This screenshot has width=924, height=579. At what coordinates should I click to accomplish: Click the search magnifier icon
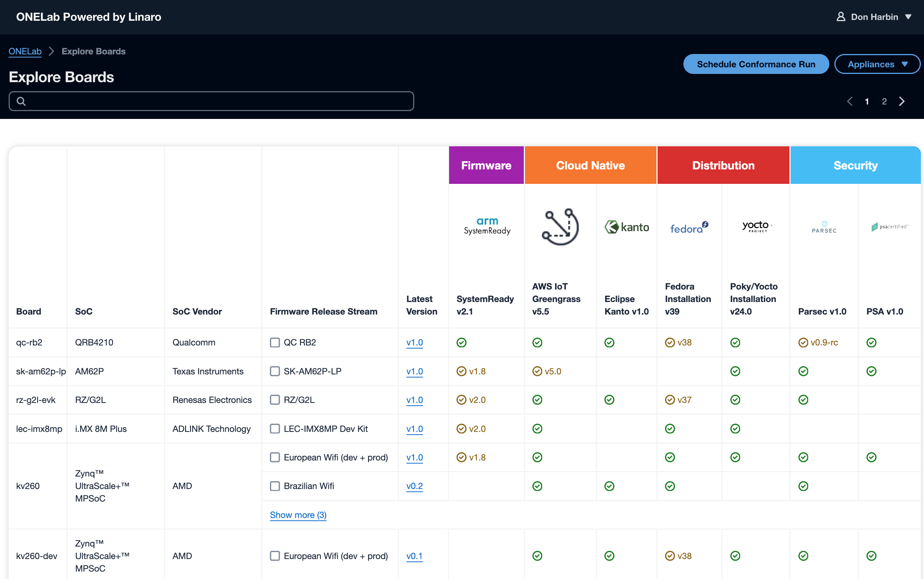coord(21,101)
